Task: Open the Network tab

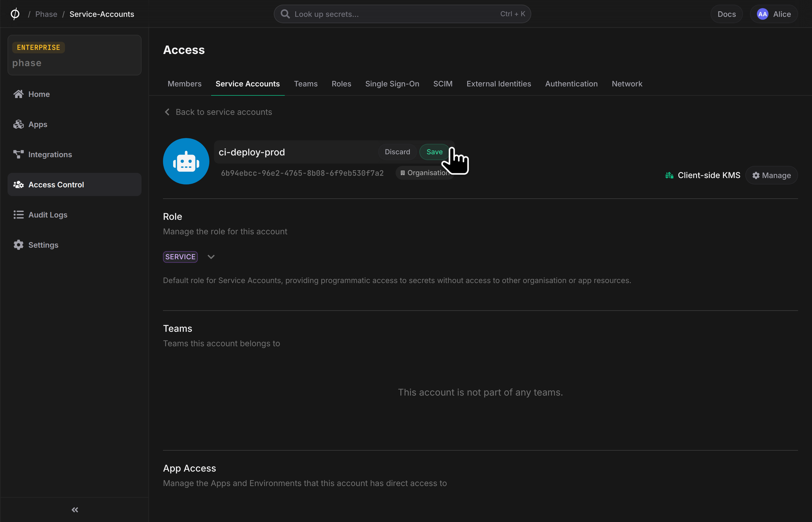Action: pyautogui.click(x=627, y=84)
